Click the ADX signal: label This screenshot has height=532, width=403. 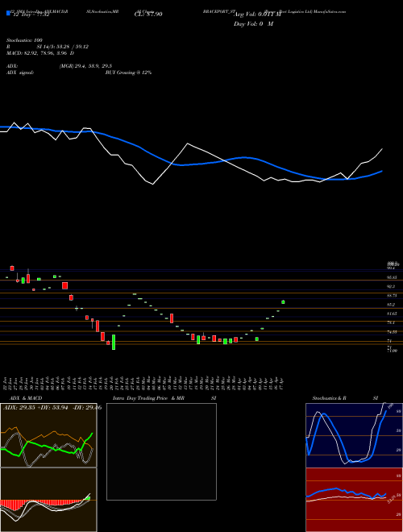20,73
